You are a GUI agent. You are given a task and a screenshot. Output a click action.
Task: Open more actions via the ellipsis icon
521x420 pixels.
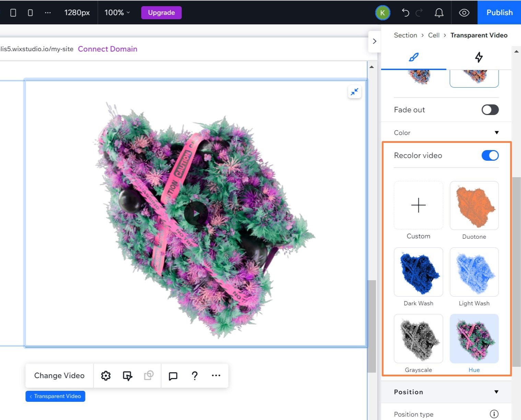coord(216,375)
